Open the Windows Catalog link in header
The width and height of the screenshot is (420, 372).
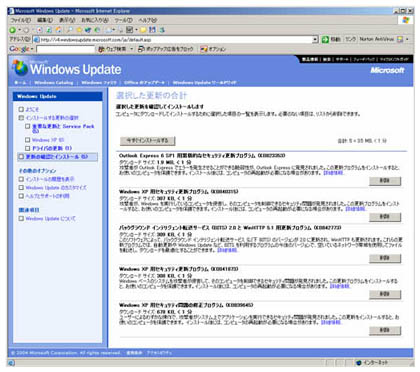tap(54, 82)
